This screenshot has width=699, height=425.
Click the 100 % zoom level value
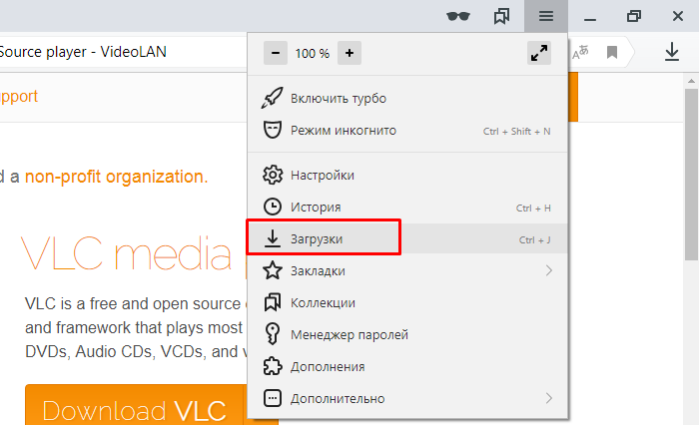tap(312, 54)
